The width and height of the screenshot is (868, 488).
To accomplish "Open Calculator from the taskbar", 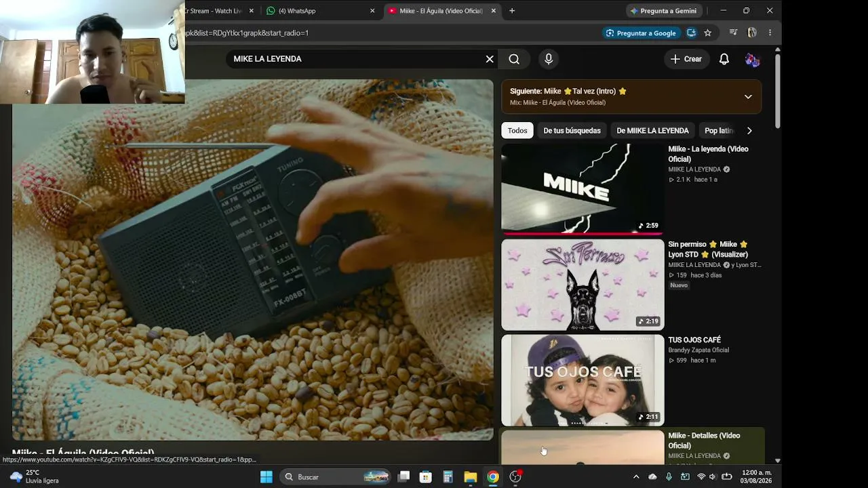I will click(448, 476).
